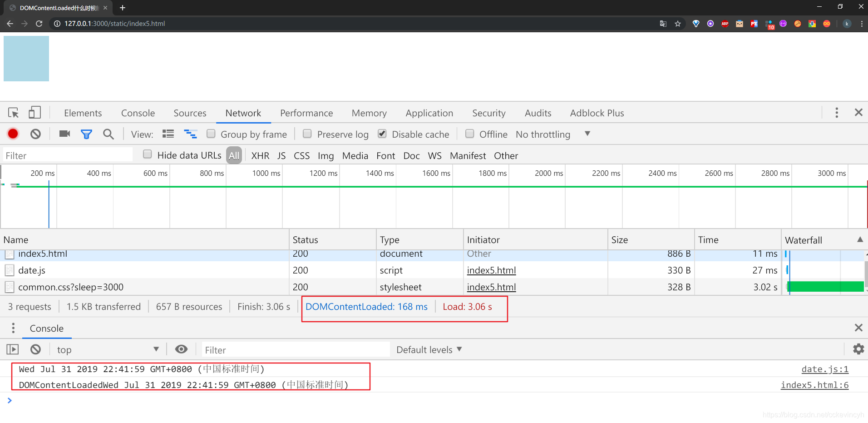Toggle the overview waterfall view icon

(x=190, y=134)
